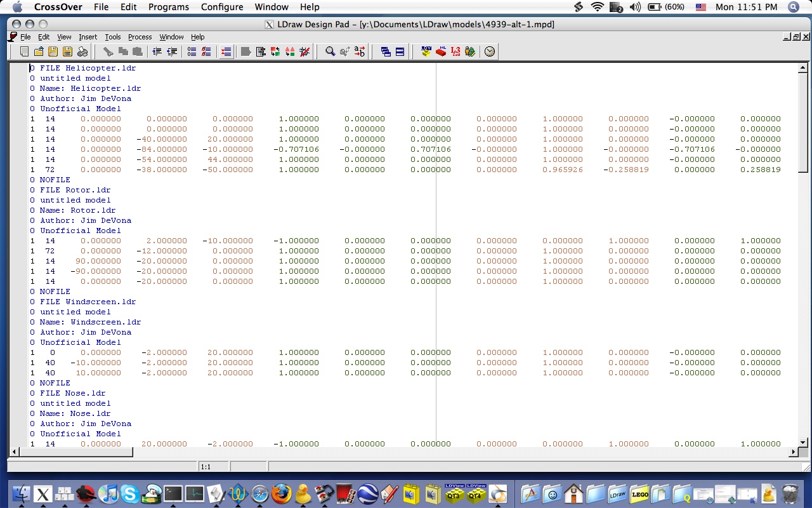812x508 pixels.
Task: Open the File menu in LDraw Design Pad
Action: 25,37
